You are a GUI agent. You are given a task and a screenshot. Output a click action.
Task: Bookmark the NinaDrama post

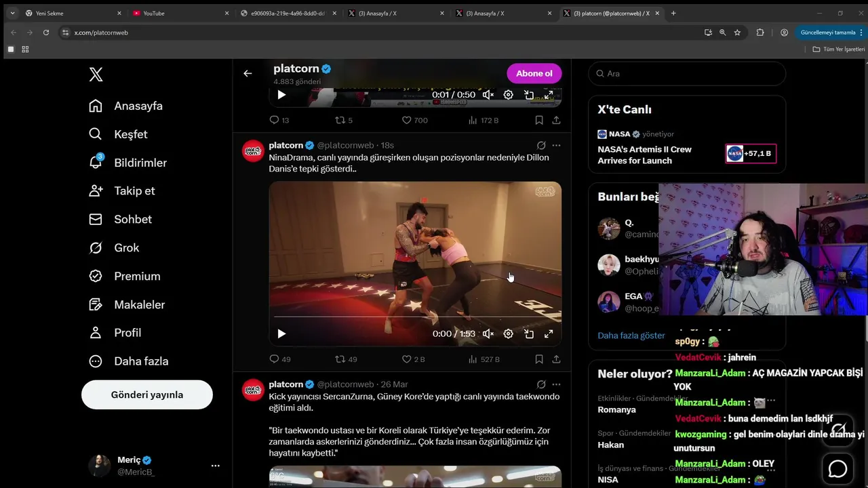(x=539, y=359)
